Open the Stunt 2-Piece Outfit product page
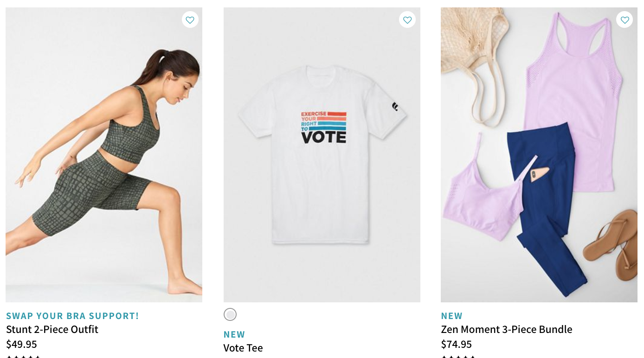The width and height of the screenshot is (644, 358). 52,330
